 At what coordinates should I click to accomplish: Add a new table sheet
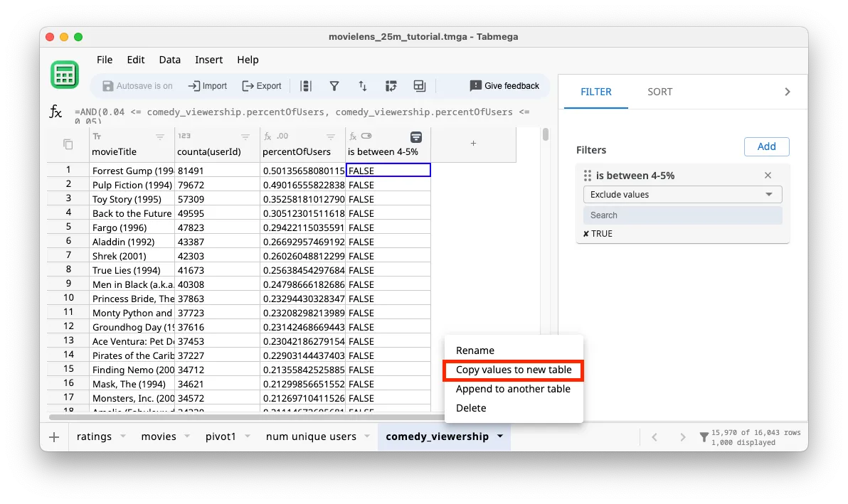54,436
